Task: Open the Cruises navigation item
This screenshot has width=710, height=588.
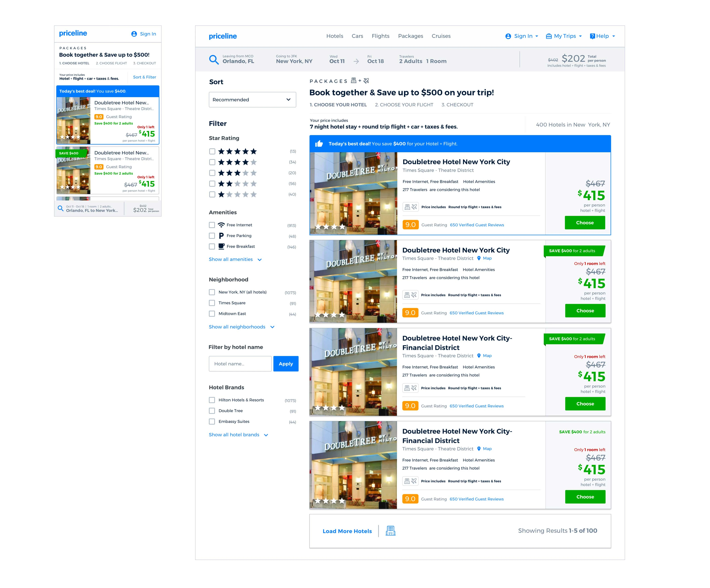Action: click(441, 36)
